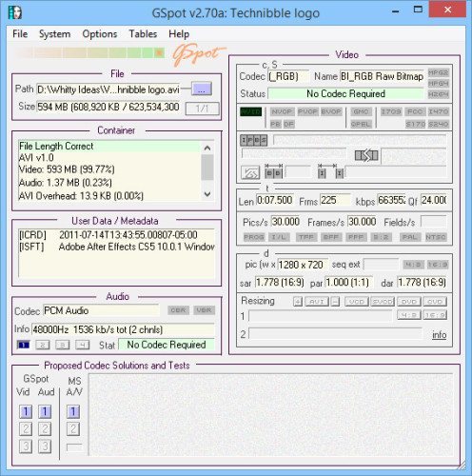Click the Resizing SVCD button
The height and width of the screenshot is (476, 472).
[383, 302]
